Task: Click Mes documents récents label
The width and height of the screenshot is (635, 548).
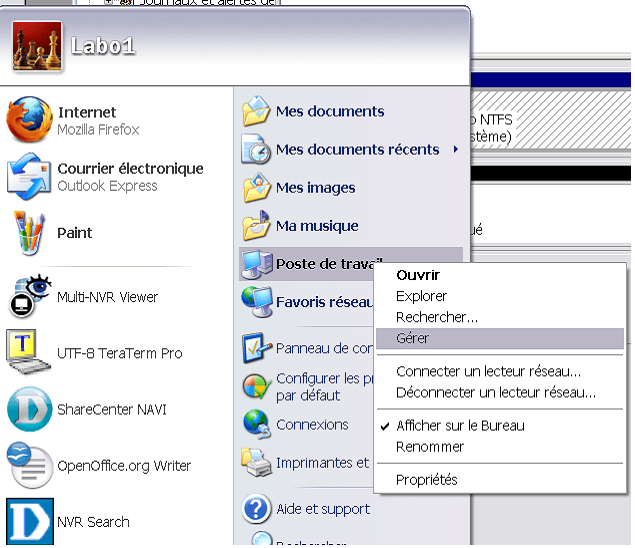Action: (358, 149)
